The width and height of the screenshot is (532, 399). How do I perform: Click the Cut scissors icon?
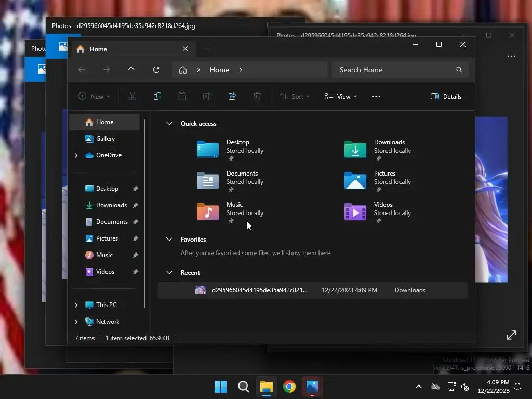pyautogui.click(x=132, y=96)
